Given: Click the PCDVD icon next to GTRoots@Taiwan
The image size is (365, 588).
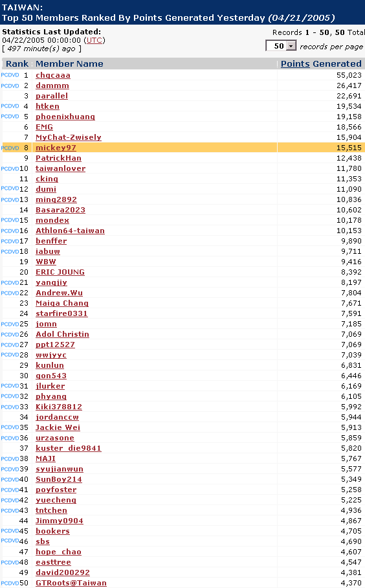Looking at the screenshot, I should 10,583.
